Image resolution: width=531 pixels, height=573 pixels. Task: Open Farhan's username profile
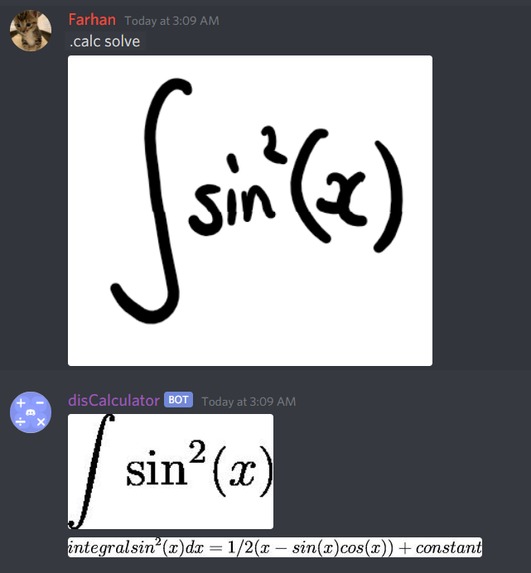tap(92, 20)
